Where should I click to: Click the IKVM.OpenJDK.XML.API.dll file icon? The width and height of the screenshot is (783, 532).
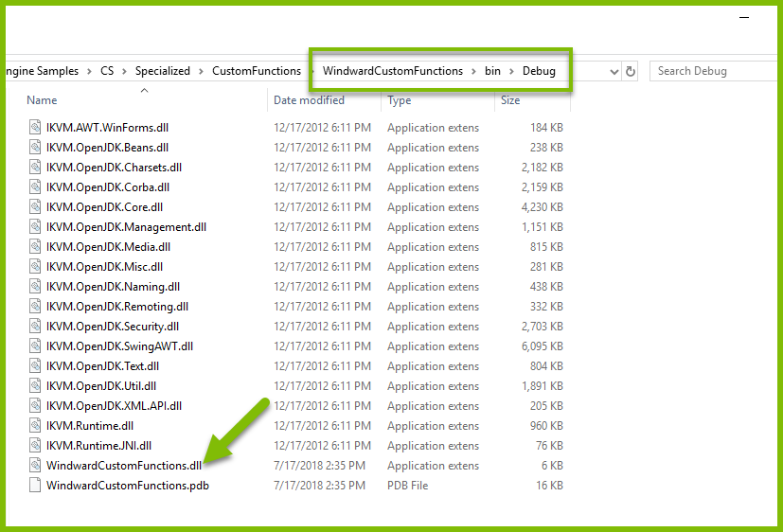tap(35, 406)
